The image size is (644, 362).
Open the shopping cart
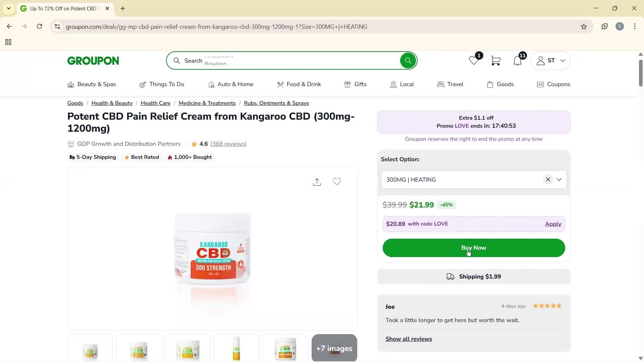click(496, 61)
